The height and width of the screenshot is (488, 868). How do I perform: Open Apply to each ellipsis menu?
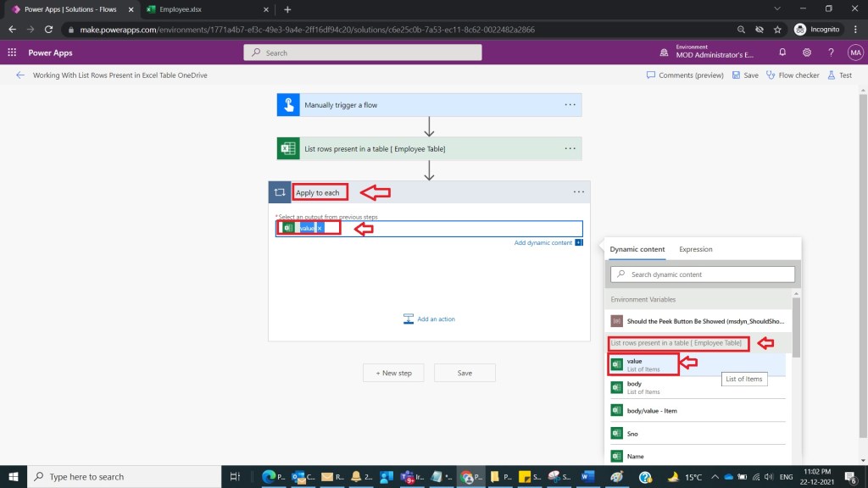coord(578,192)
